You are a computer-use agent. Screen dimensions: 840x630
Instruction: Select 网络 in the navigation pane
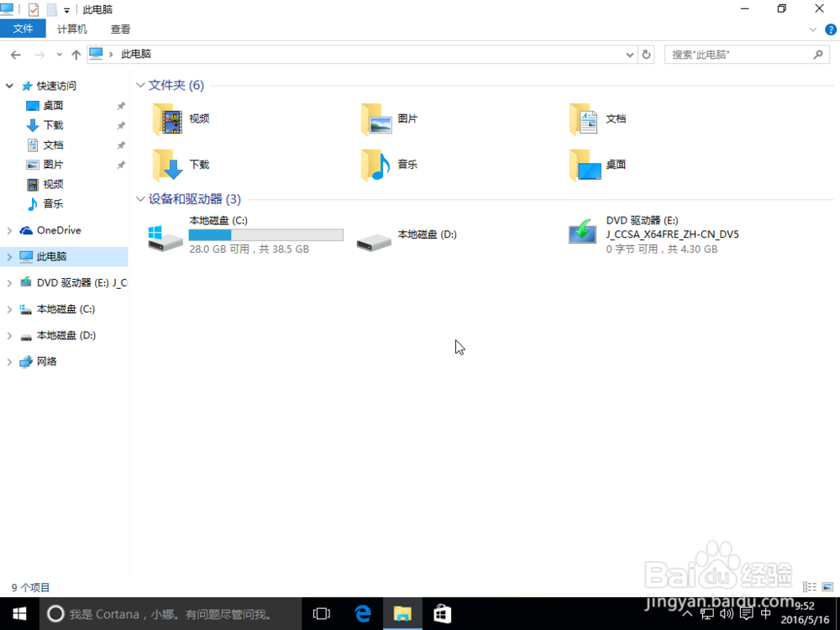click(39, 361)
